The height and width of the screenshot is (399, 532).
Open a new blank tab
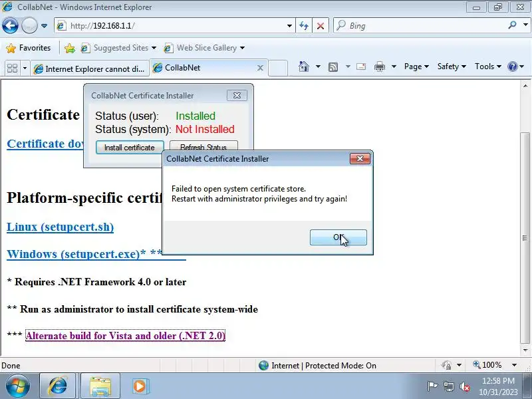(x=278, y=68)
